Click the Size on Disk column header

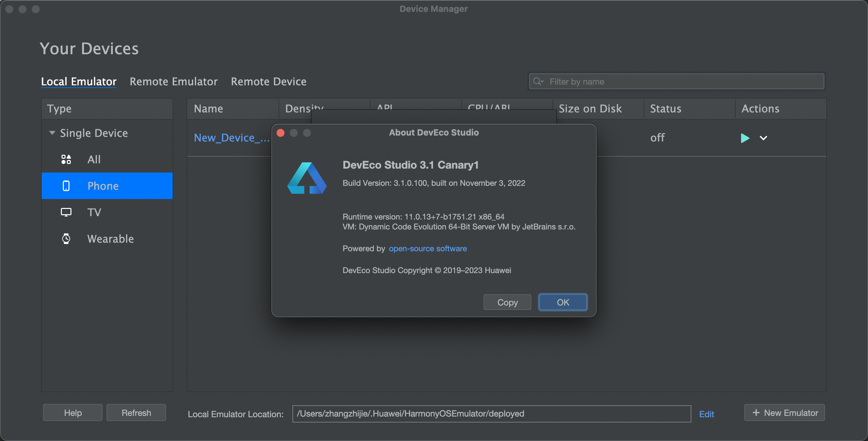click(598, 109)
